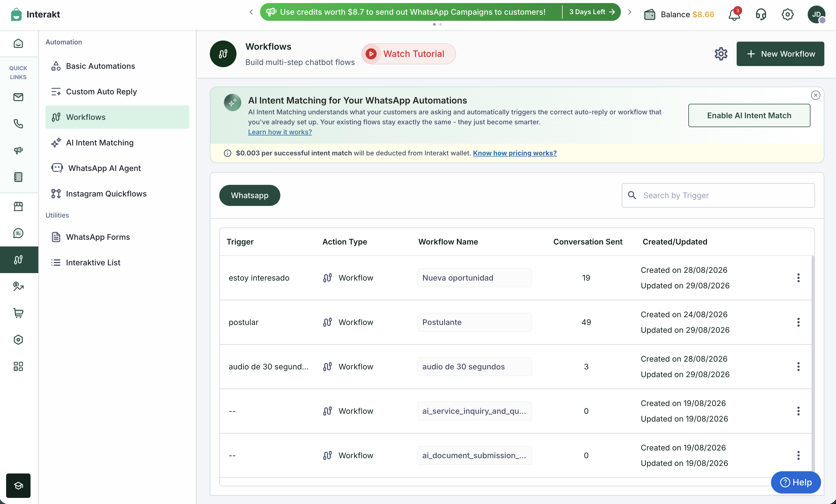This screenshot has height=504, width=836.
Task: Click the first carousel dot under promo banner
Action: (x=434, y=24)
